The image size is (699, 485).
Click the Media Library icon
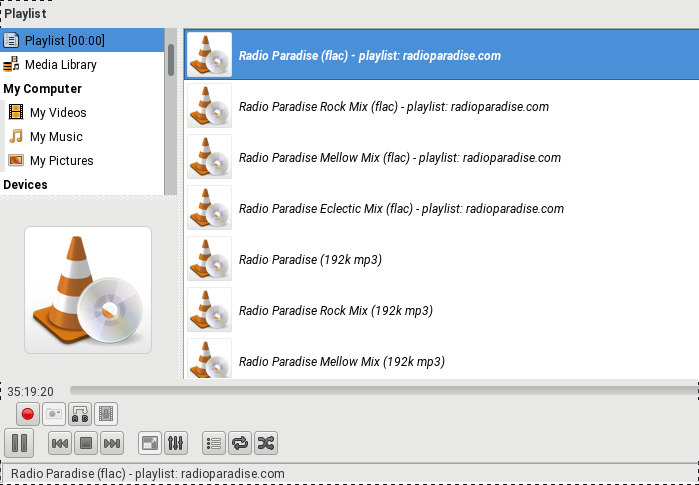click(11, 64)
